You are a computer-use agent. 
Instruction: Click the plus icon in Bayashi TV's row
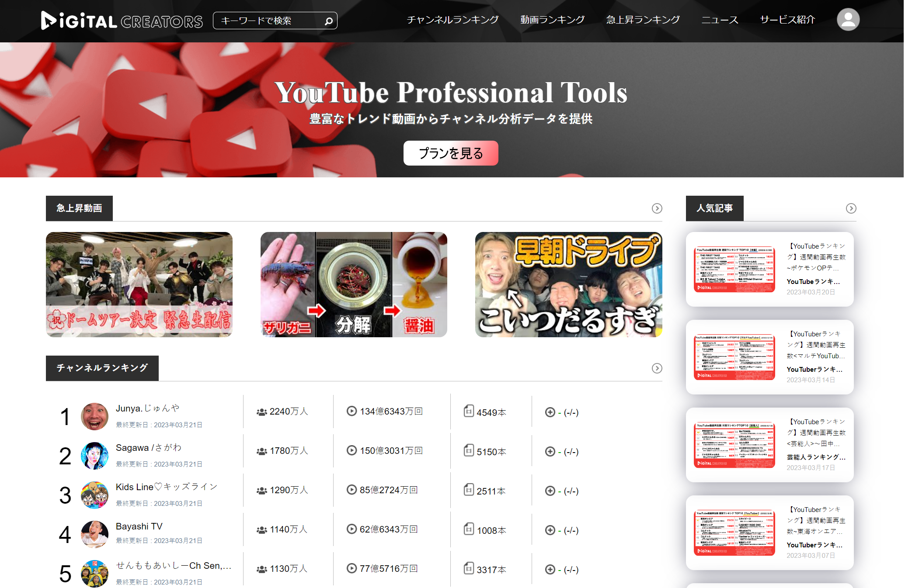tap(550, 530)
